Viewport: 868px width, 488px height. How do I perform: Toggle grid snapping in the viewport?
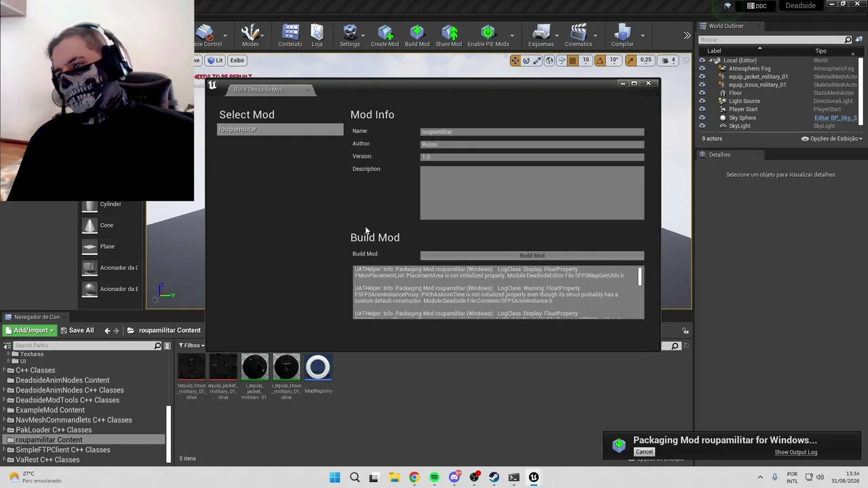tap(573, 60)
